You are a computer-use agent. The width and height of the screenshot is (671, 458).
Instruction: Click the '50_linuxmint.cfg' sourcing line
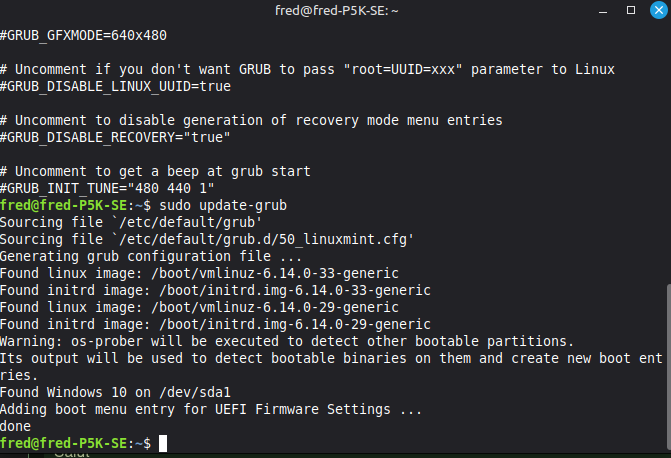[207, 239]
